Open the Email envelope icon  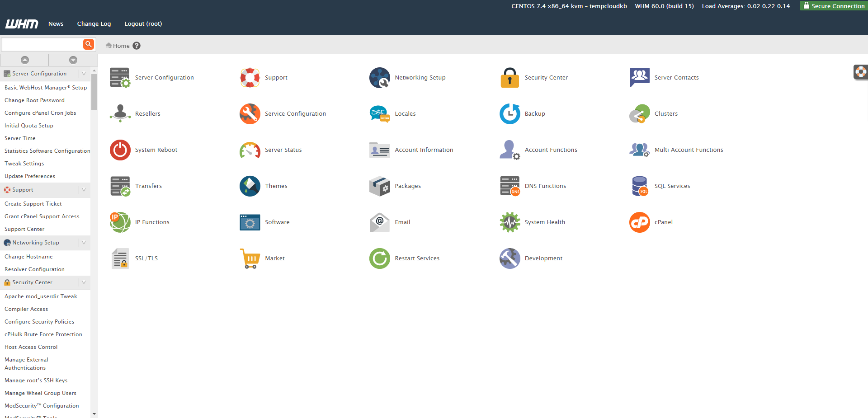pos(380,222)
